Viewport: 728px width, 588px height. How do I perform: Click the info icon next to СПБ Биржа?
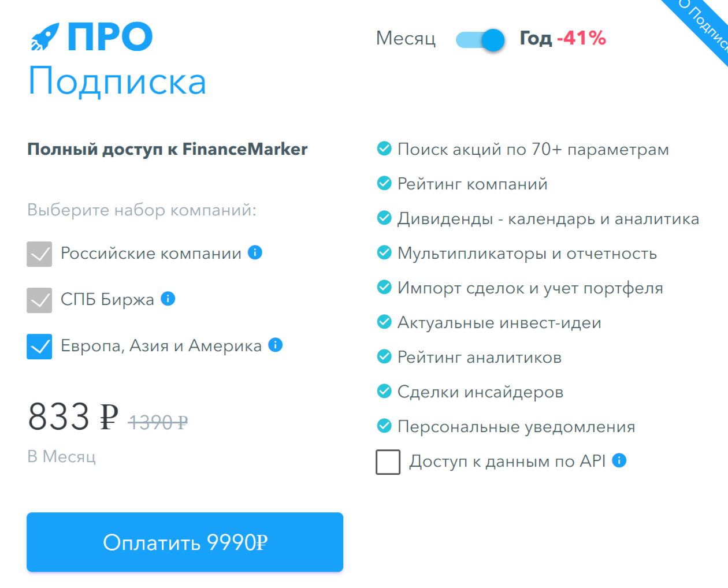[x=168, y=299]
